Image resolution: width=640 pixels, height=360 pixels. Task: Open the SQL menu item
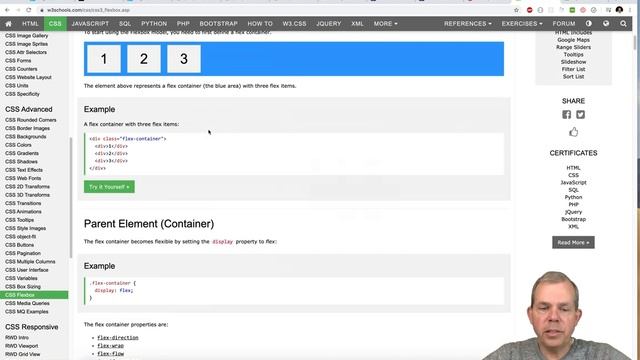tap(125, 24)
